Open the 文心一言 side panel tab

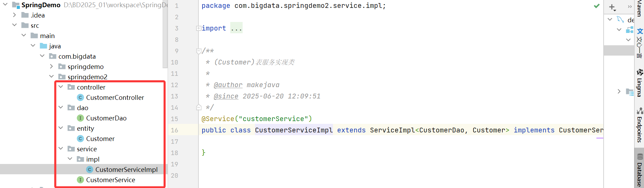639,44
